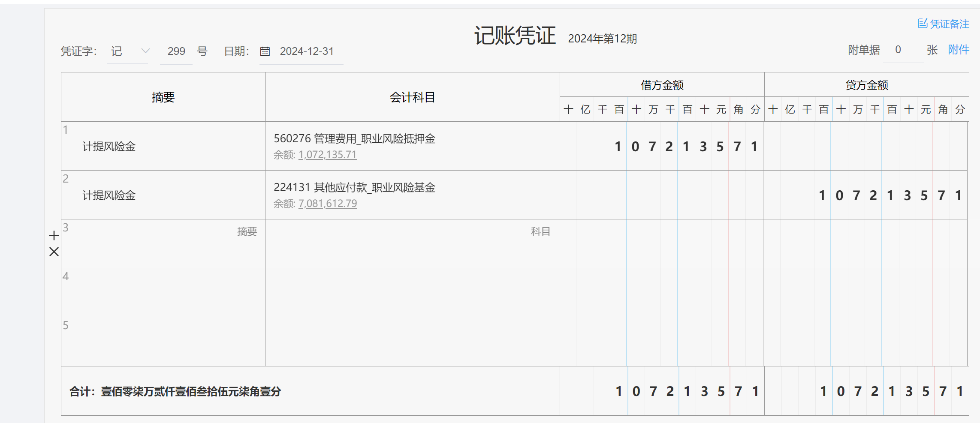Select account 560276 管理费用_职业风险抵押金

[354, 138]
